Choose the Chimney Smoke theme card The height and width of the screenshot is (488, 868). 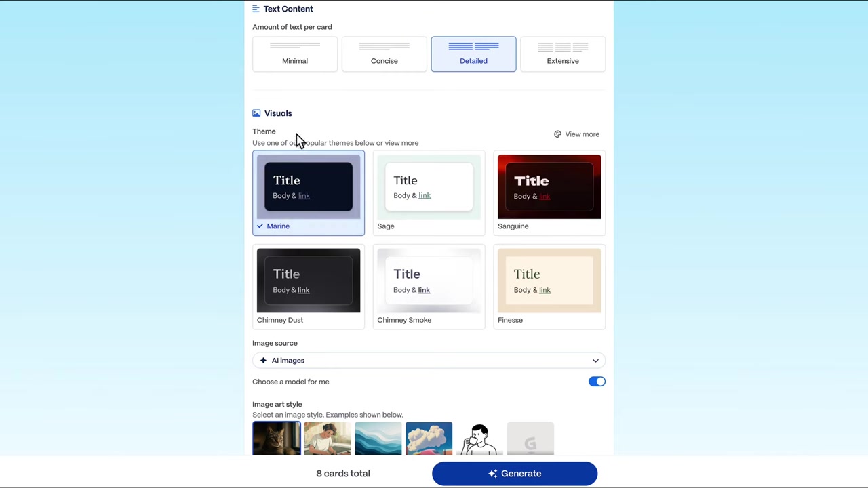click(x=429, y=287)
